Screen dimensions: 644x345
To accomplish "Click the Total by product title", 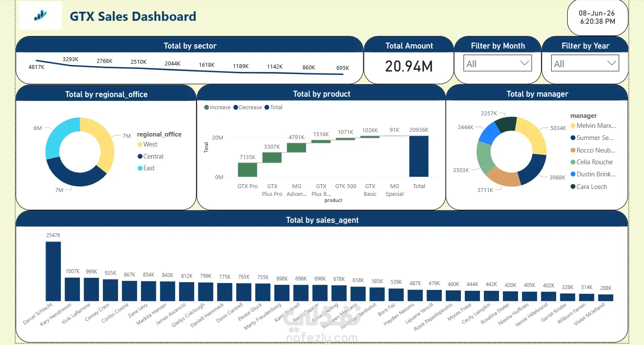I will click(x=322, y=94).
